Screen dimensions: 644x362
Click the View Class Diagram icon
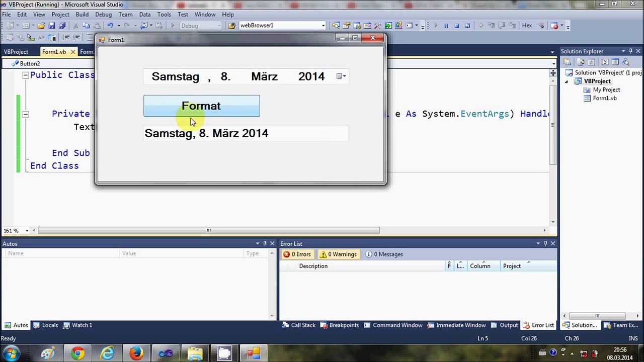(626, 62)
